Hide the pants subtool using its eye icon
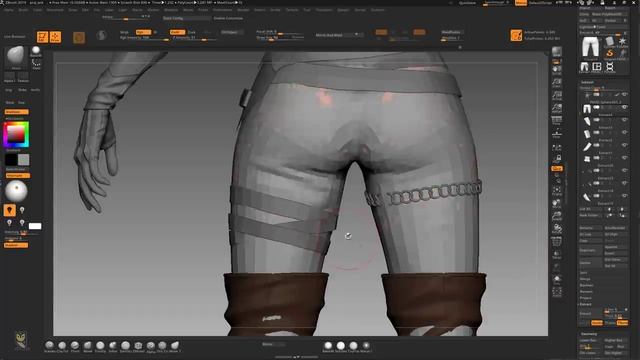This screenshot has width=640, height=360. point(624,107)
